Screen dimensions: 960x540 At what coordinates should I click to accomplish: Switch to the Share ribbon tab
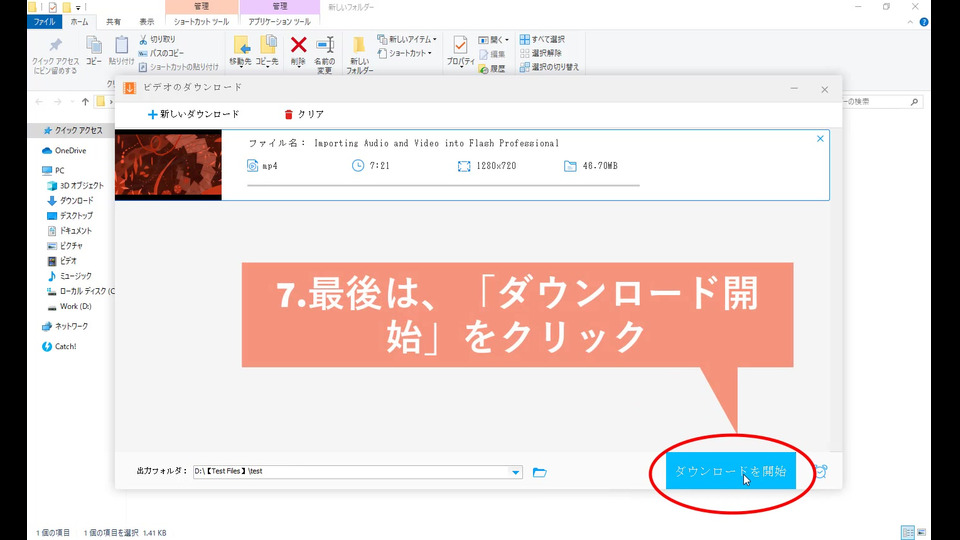(x=113, y=21)
